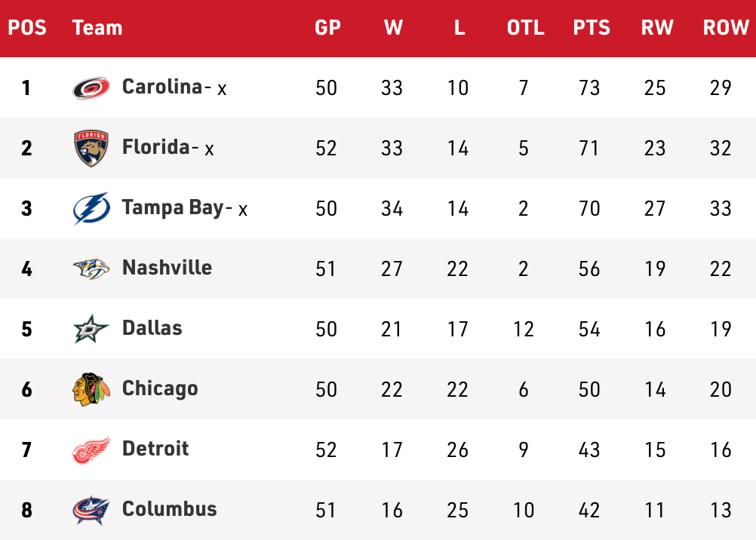756x540 pixels.
Task: Click the Columbus Blue Jackets logo
Action: 91,510
